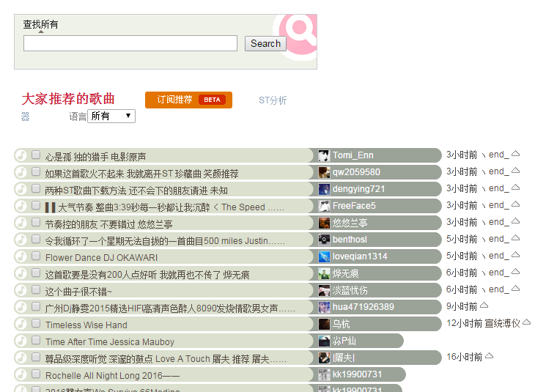Image resolution: width=535 pixels, height=392 pixels.
Task: Click the up arrow after first end_ entry
Action: [x=515, y=154]
